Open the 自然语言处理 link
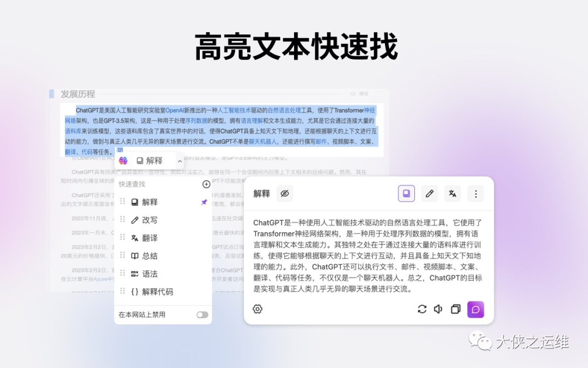The height and width of the screenshot is (368, 588). tap(284, 110)
